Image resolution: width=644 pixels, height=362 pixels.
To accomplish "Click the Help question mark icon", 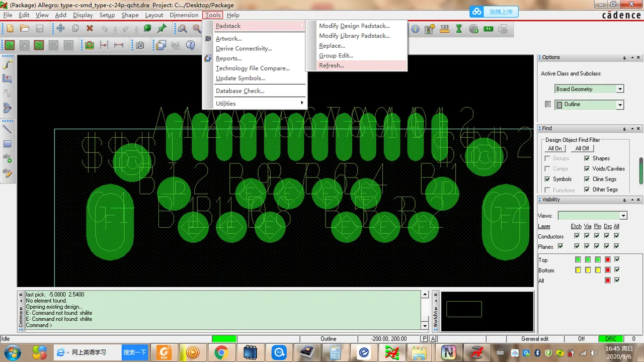I will click(190, 45).
